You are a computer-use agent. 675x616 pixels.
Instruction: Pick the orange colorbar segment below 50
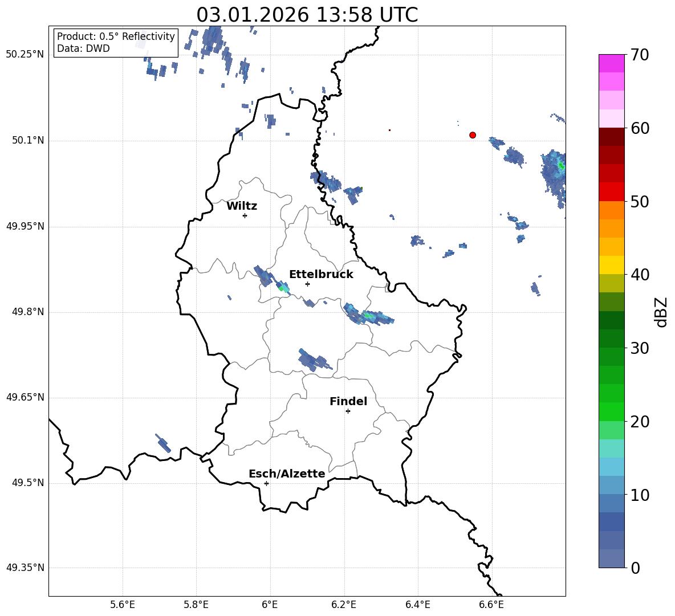coord(612,210)
